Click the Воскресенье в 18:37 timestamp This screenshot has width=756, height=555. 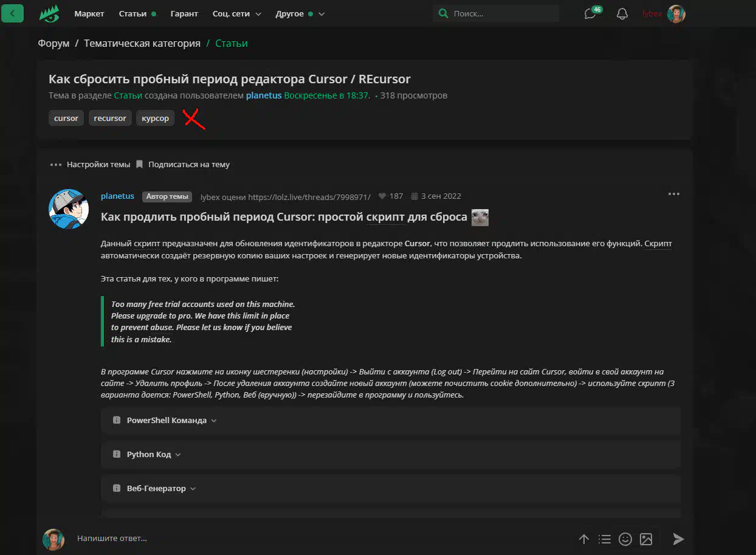pos(327,95)
